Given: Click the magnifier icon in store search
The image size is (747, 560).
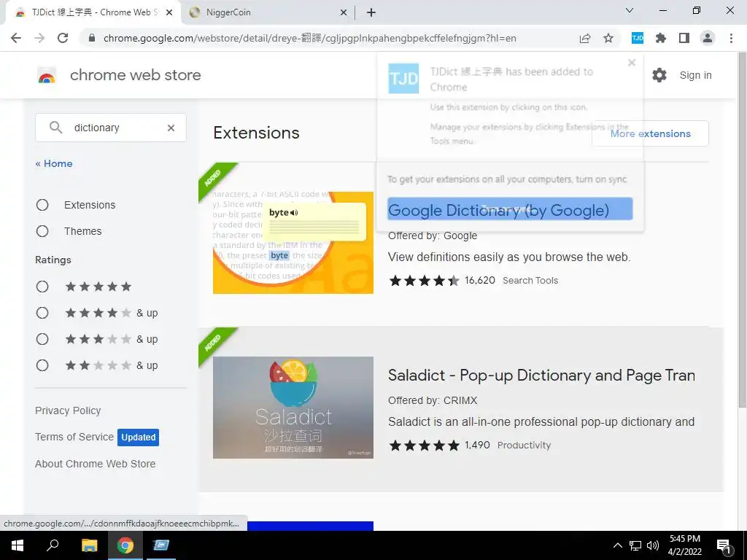Looking at the screenshot, I should [x=55, y=127].
